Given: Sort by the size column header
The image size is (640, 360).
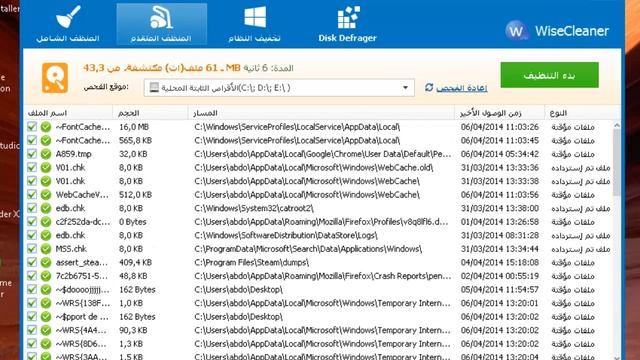Looking at the screenshot, I should pyautogui.click(x=150, y=113).
